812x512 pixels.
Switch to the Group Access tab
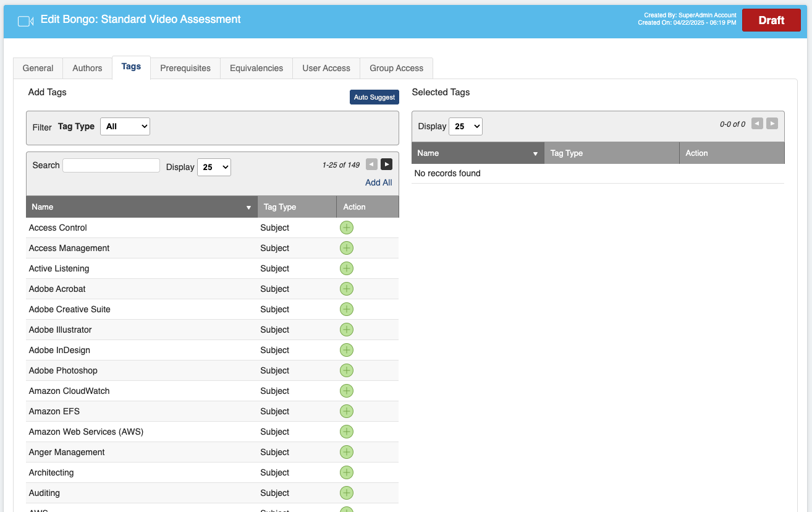397,68
